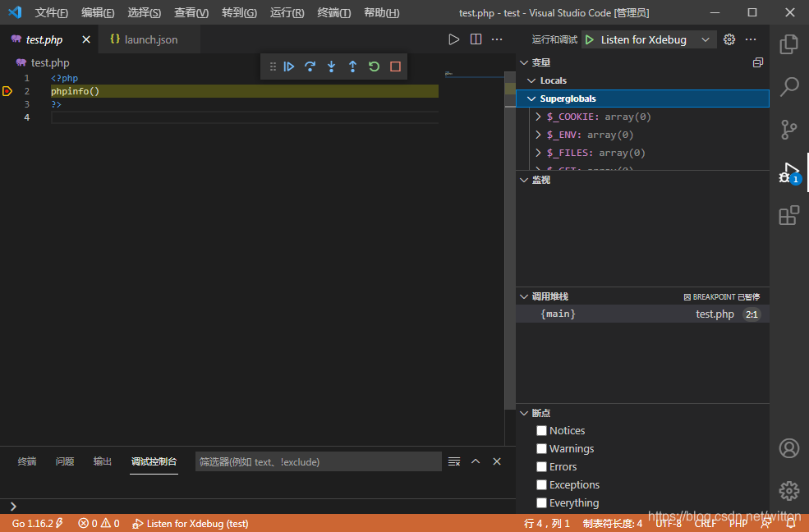Image resolution: width=809 pixels, height=532 pixels.
Task: Collapse the Superglobals section
Action: [x=531, y=98]
